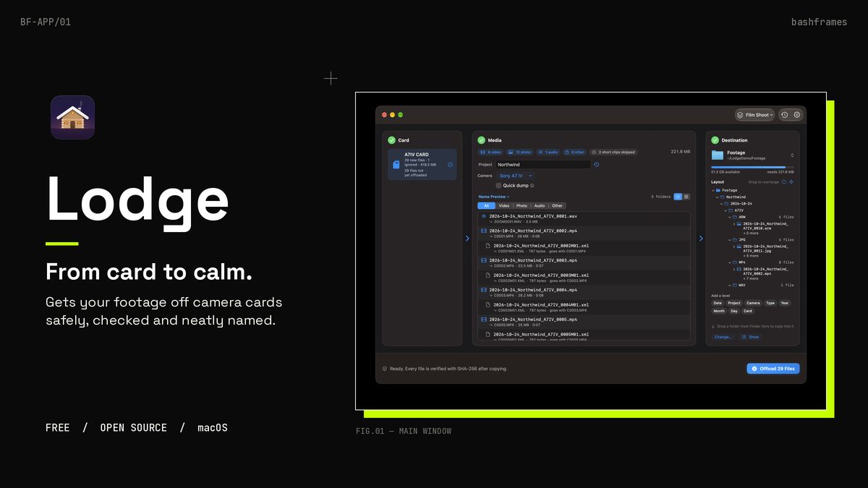868x488 pixels.
Task: Click the 6 other filter chip
Action: click(575, 153)
